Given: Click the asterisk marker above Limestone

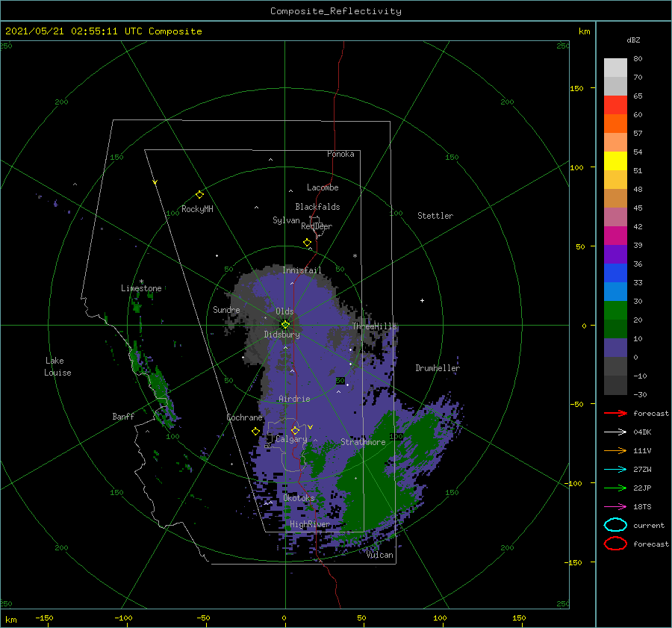Looking at the screenshot, I should 141,282.
